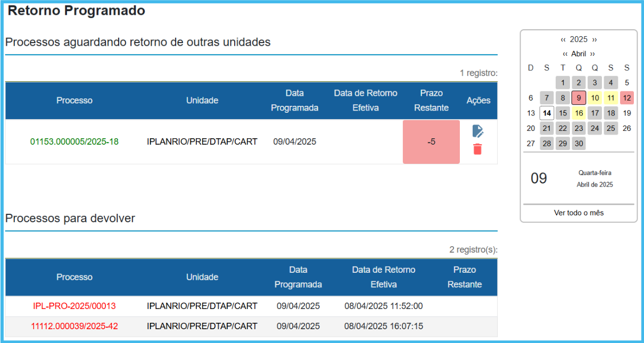Select yellow day 10 in calendar
644x343 pixels.
coord(595,98)
